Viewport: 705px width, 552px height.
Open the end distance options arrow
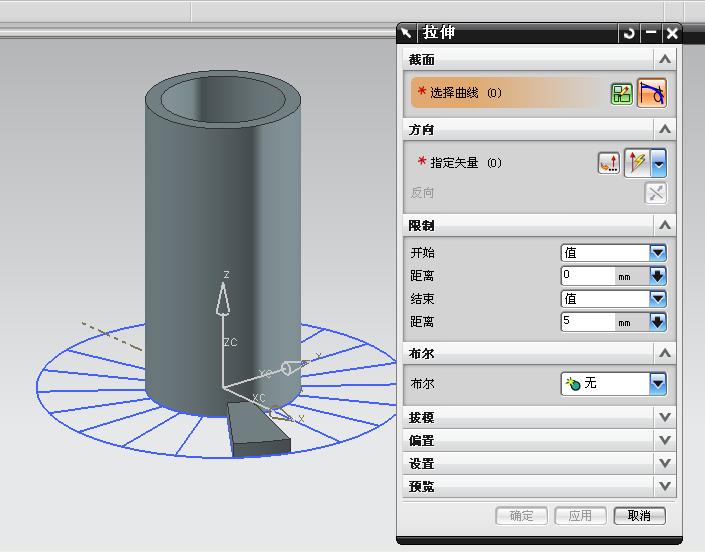tap(658, 321)
